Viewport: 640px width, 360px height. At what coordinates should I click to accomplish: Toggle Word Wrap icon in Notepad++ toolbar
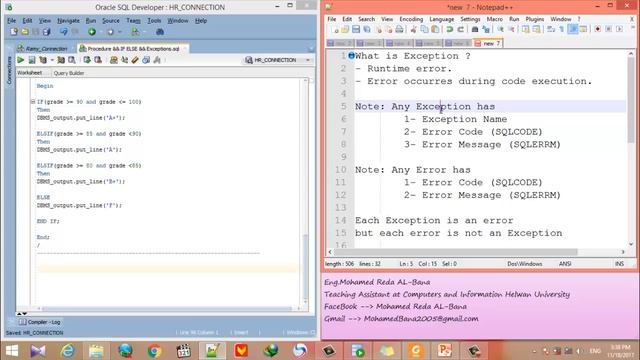pos(551,29)
